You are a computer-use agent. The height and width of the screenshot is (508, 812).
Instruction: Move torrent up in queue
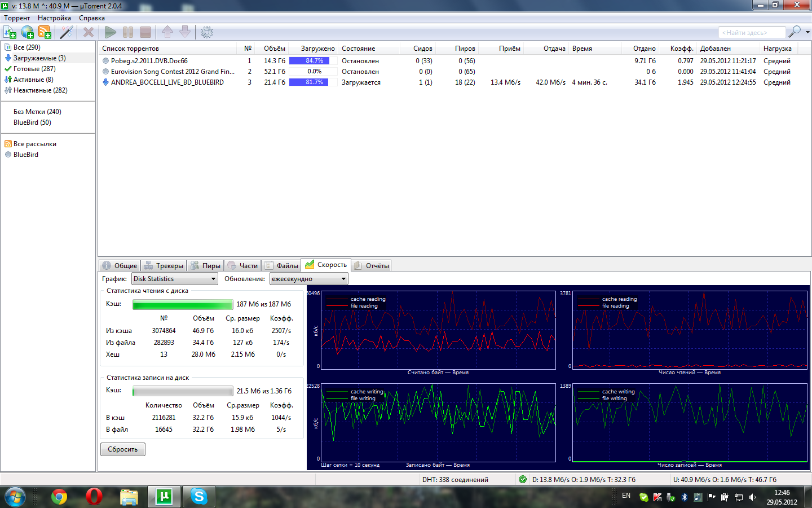coord(167,32)
